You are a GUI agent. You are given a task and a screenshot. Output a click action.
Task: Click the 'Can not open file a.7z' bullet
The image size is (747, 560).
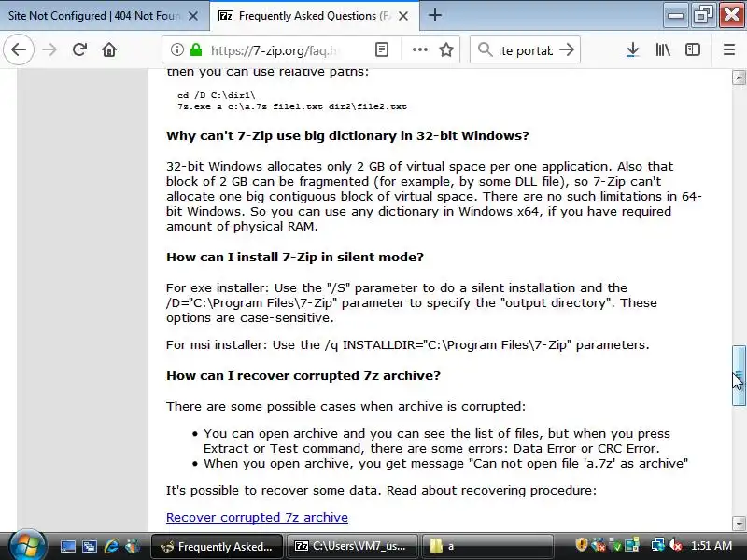(x=445, y=463)
